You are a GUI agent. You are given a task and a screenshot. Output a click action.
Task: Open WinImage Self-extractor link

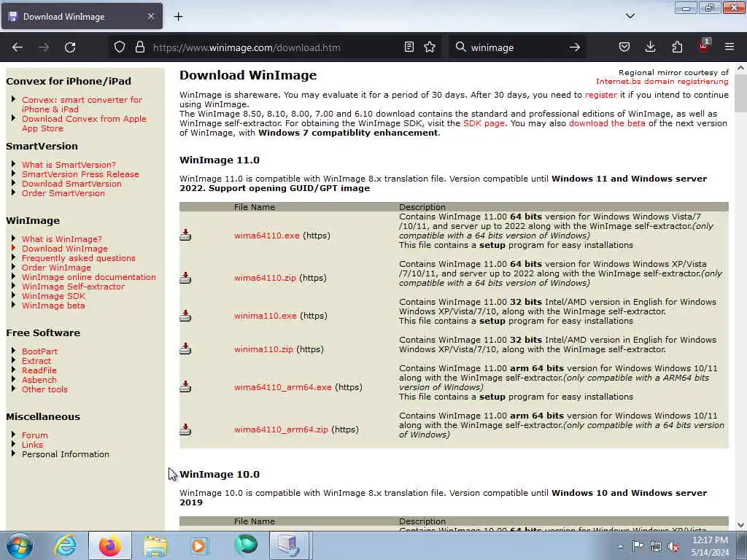click(x=74, y=287)
